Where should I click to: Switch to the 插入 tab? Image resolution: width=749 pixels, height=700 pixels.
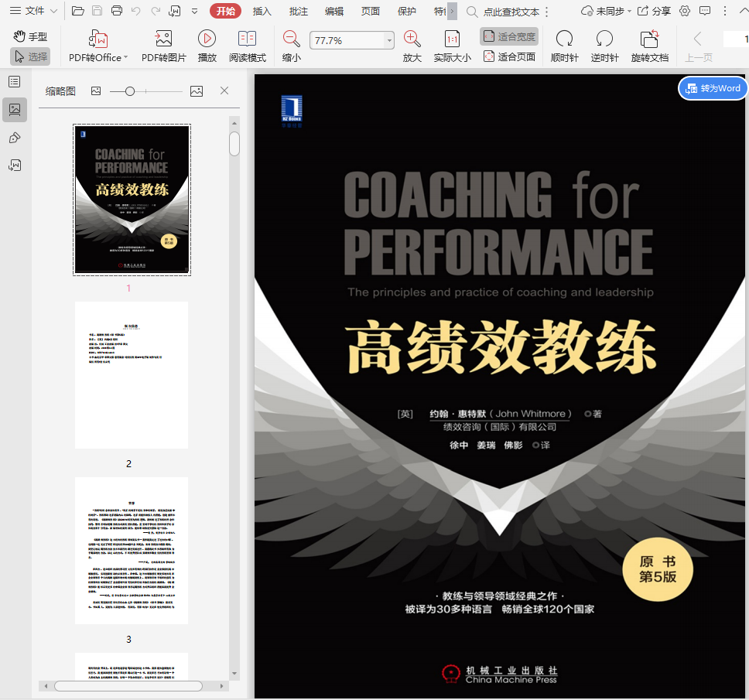262,11
